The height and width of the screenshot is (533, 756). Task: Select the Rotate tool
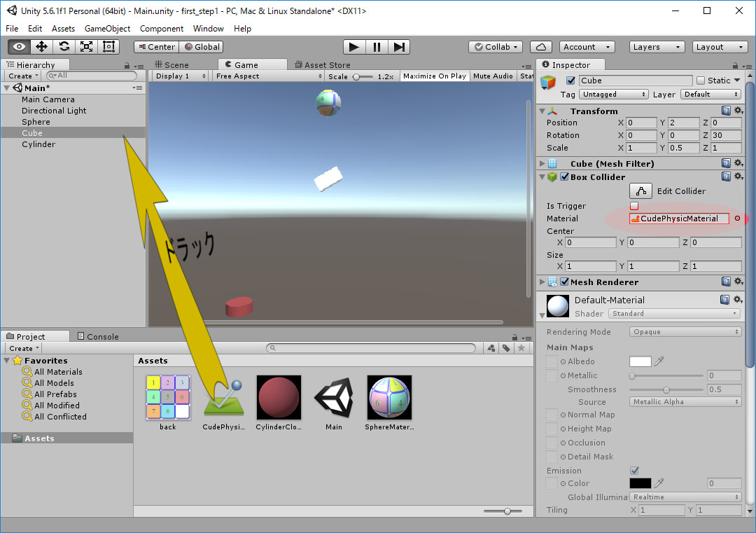64,47
